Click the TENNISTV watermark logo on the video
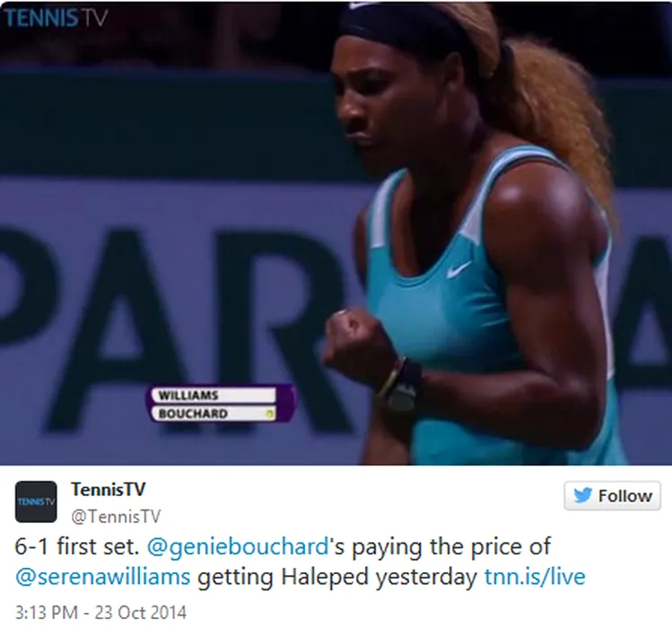The image size is (672, 628). pos(56,18)
